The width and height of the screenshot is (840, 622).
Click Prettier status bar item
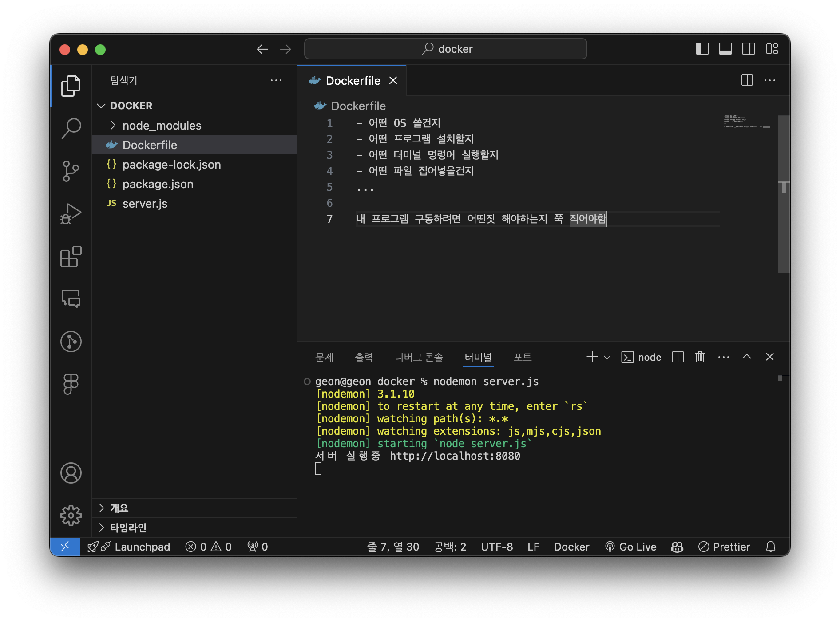pyautogui.click(x=724, y=547)
